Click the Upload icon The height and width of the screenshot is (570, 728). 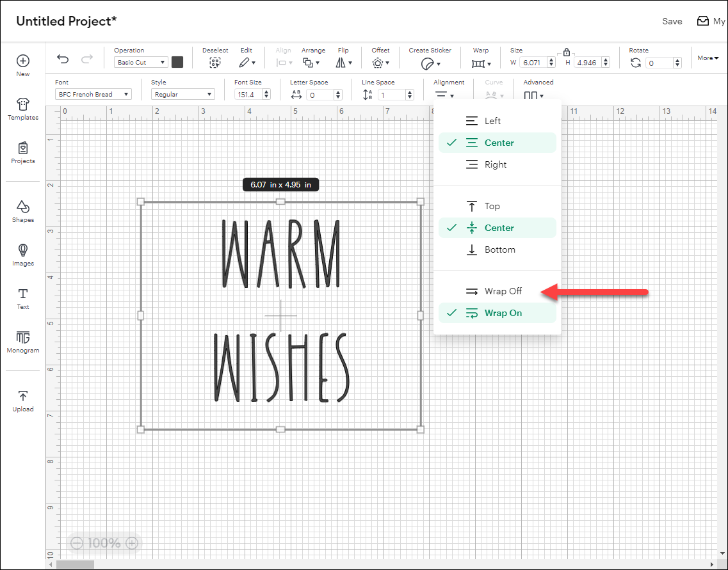[x=23, y=400]
